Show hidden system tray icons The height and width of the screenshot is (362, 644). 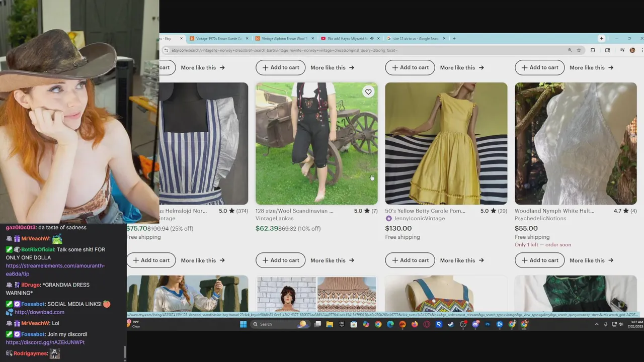pos(597,324)
